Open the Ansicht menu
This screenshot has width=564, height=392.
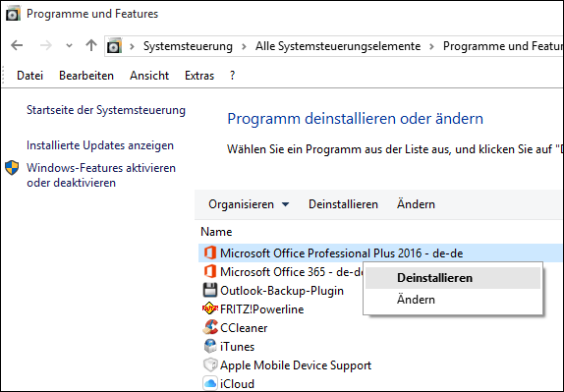pyautogui.click(x=149, y=76)
